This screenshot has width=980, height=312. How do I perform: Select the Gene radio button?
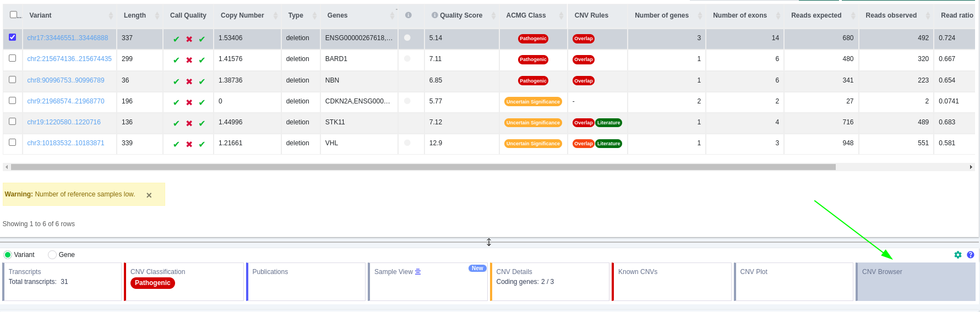pos(52,255)
